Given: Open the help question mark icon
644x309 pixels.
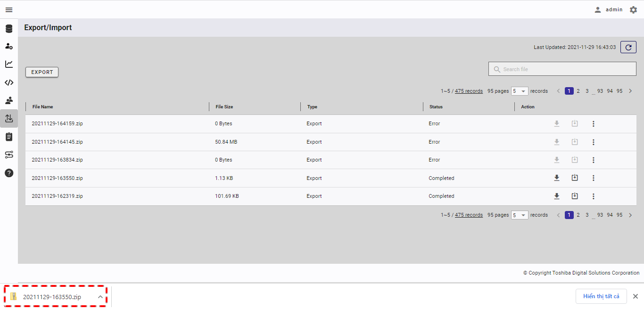Looking at the screenshot, I should 9,173.
